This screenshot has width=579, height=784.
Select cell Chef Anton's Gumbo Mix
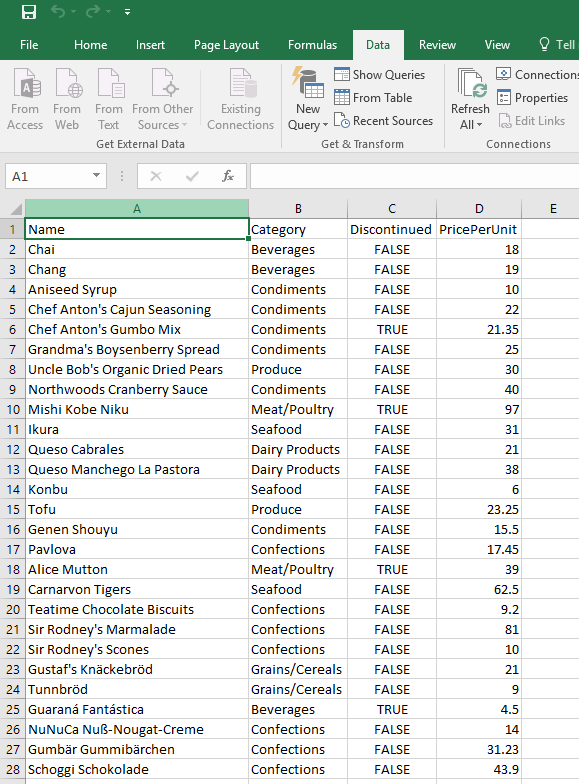tap(136, 330)
